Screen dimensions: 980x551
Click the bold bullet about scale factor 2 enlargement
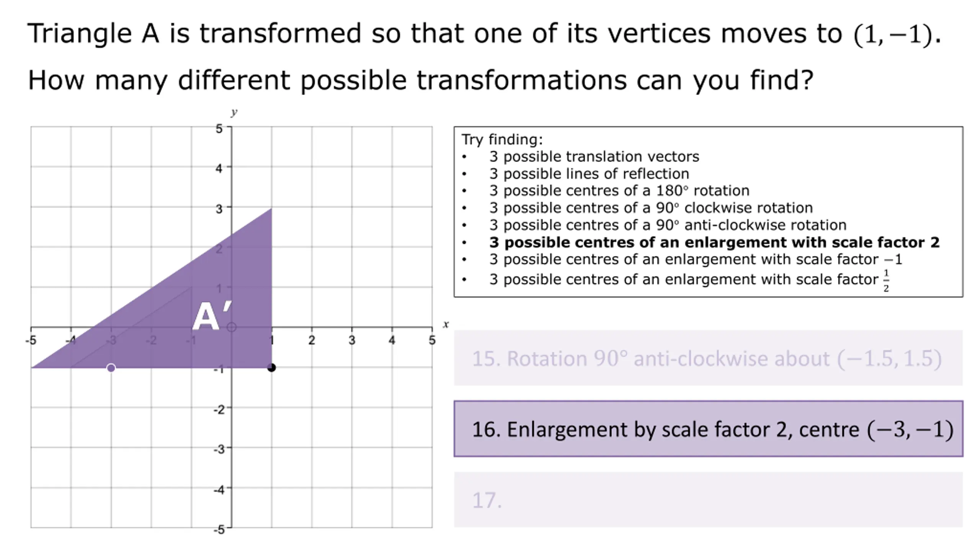[x=714, y=242]
